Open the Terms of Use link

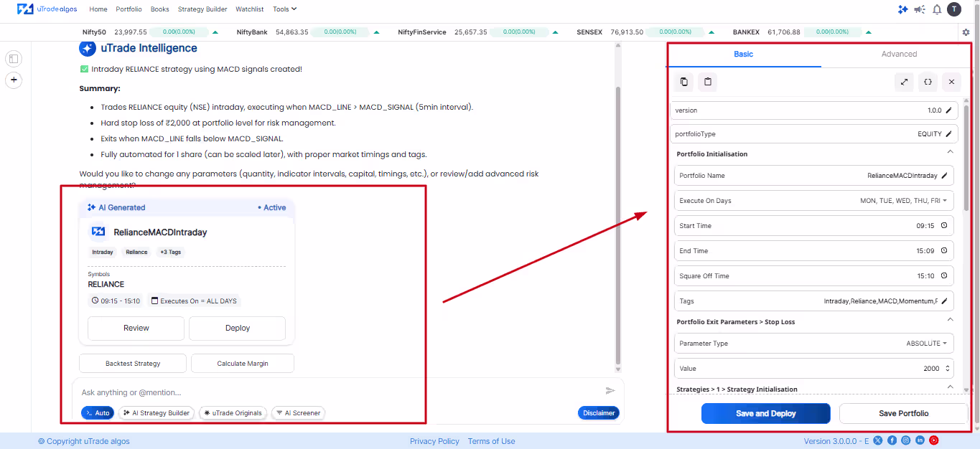pos(491,441)
